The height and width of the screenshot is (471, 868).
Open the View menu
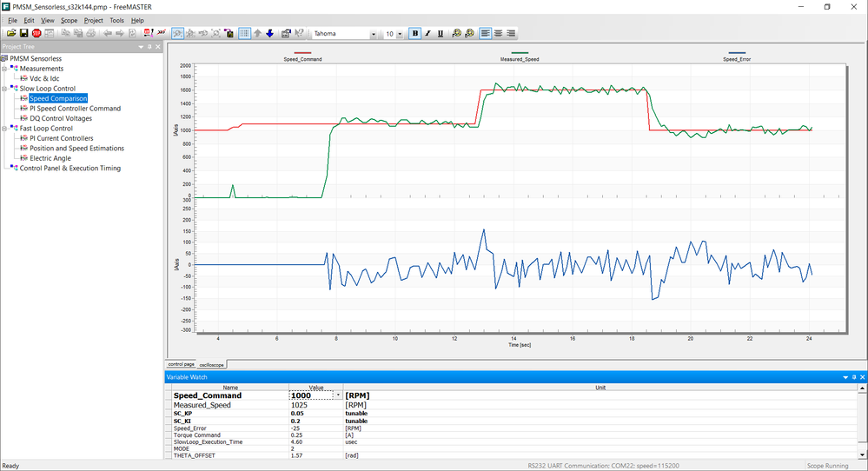pos(48,21)
